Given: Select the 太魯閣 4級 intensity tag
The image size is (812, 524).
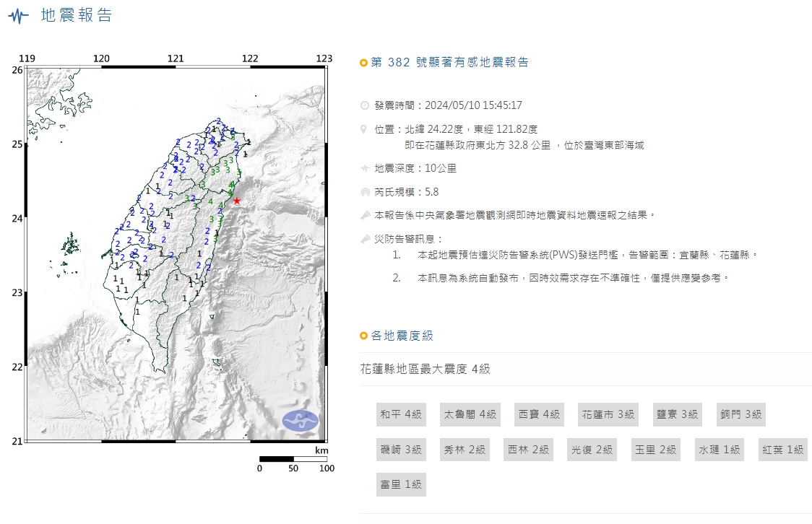Looking at the screenshot, I should (470, 414).
